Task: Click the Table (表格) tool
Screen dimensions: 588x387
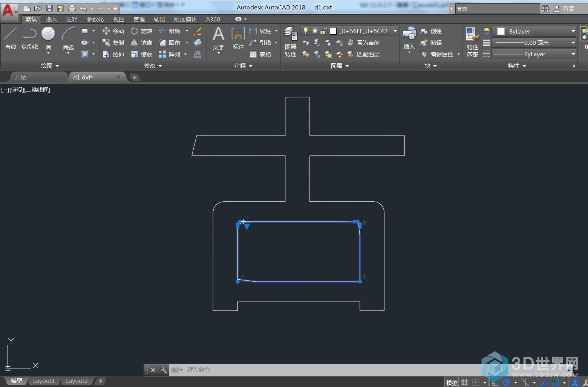Action: pos(260,54)
